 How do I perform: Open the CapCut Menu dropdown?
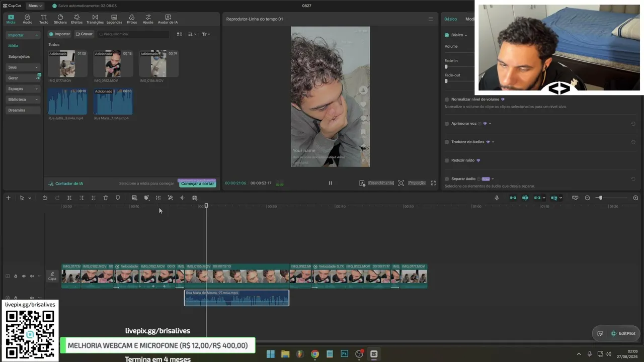click(x=35, y=6)
